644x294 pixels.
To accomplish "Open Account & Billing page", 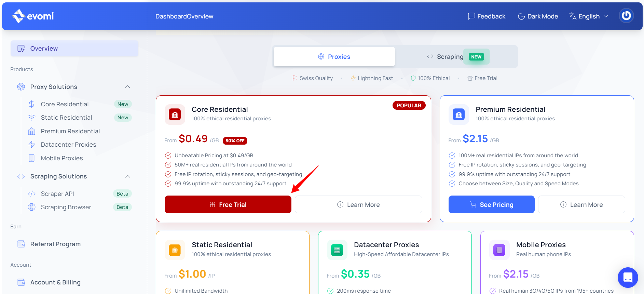I will coord(55,282).
